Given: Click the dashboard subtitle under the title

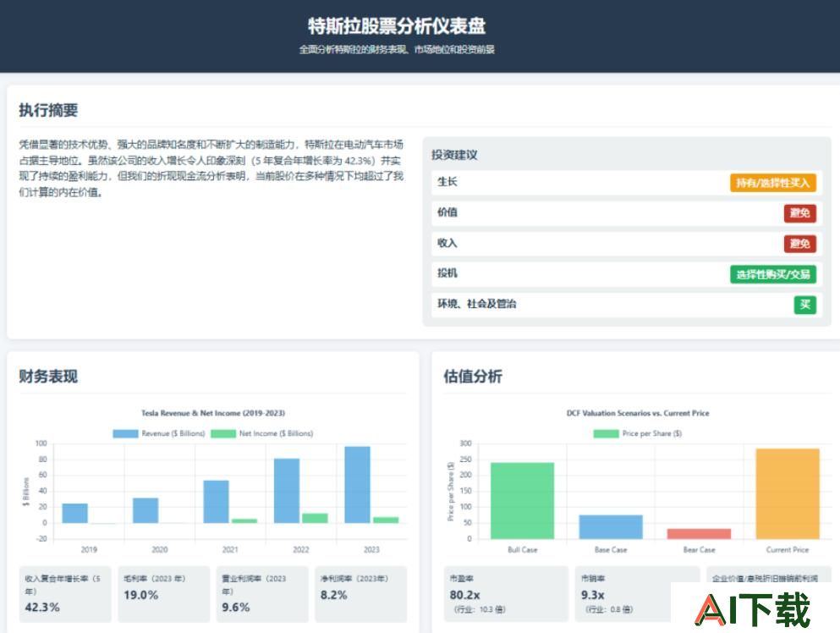Looking at the screenshot, I should click(397, 49).
